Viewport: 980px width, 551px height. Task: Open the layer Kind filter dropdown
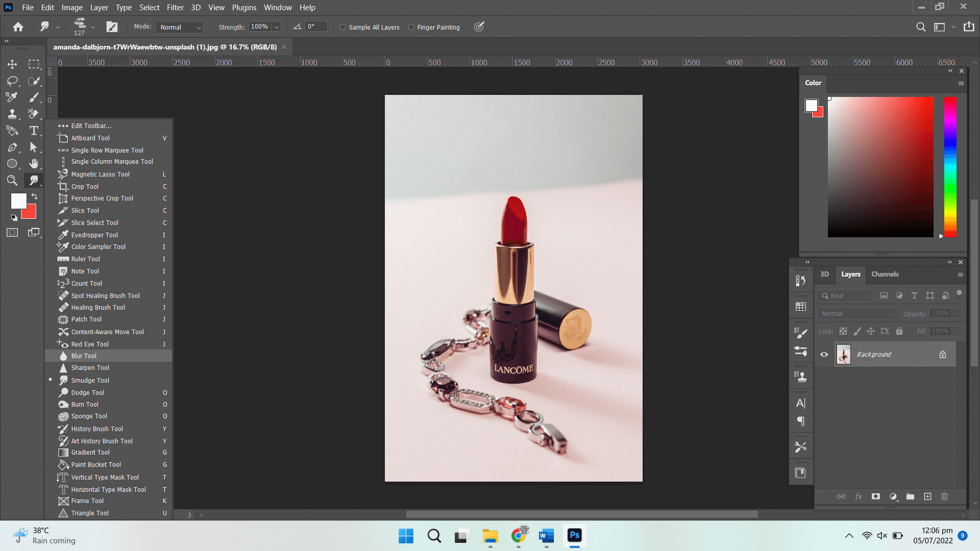pyautogui.click(x=845, y=296)
